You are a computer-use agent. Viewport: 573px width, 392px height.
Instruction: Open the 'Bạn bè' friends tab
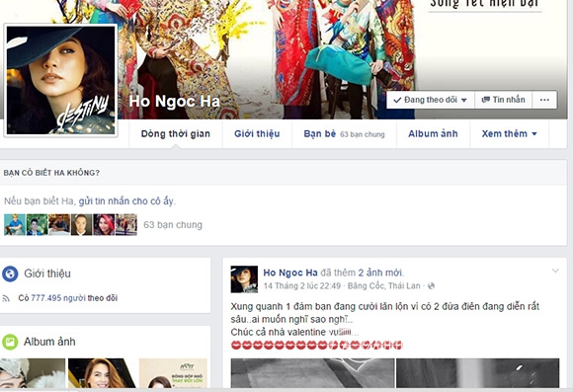point(344,133)
